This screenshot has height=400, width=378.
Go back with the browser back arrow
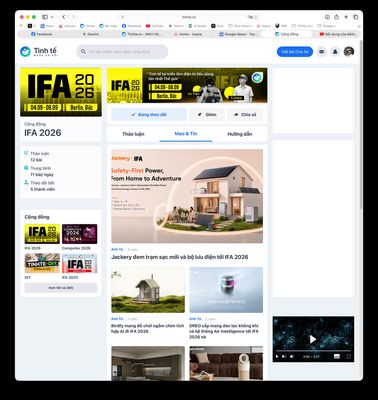(x=64, y=17)
